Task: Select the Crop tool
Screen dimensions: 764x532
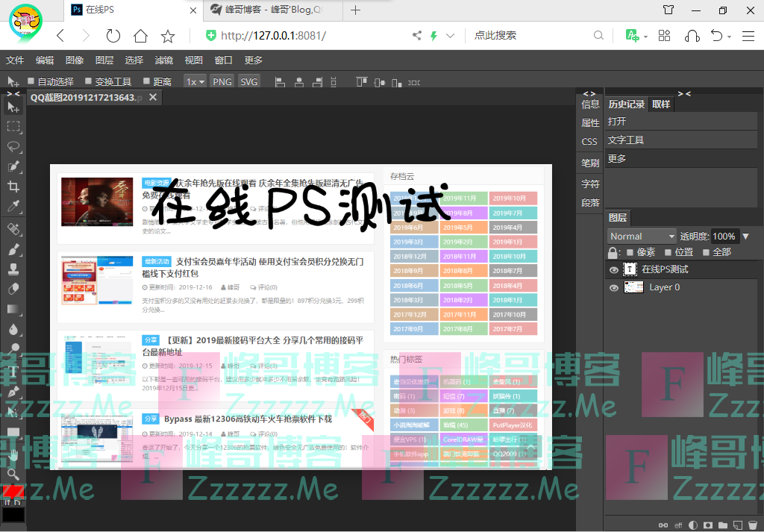Action: click(x=13, y=187)
